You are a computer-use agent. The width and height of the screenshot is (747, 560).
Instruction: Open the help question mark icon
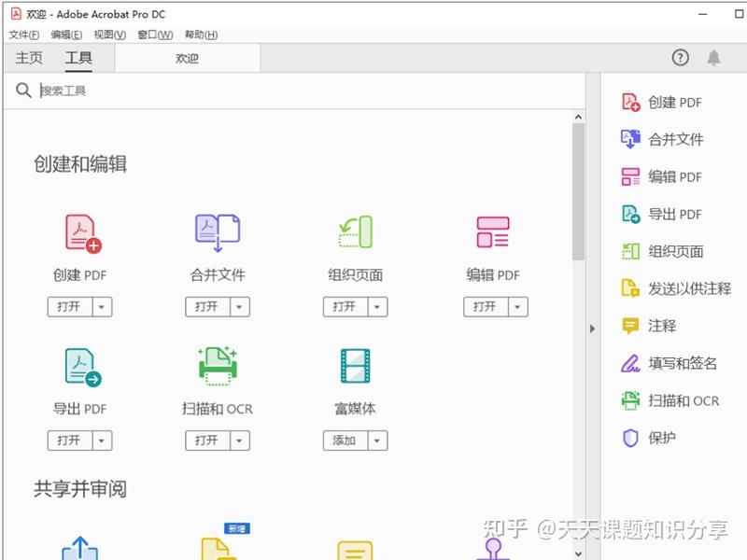(681, 58)
